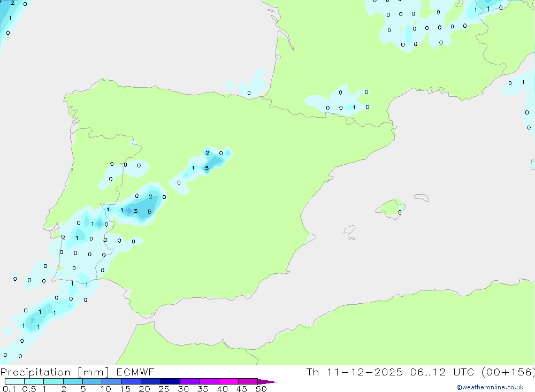Click legend label "30"
This screenshot has height=392, width=535.
point(184,389)
